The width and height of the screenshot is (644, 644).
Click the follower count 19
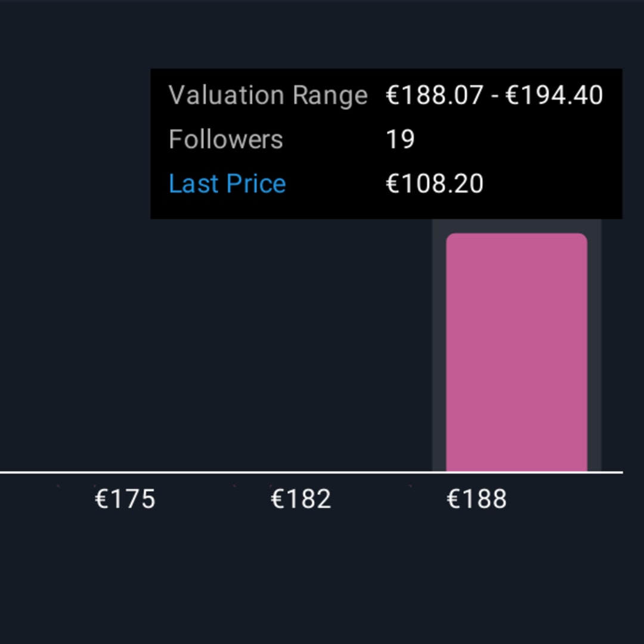(x=400, y=140)
